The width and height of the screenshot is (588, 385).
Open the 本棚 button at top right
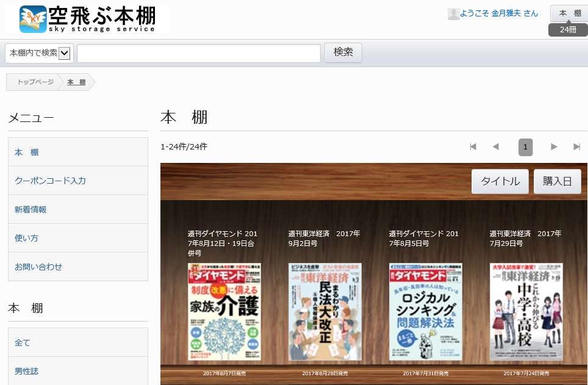(x=570, y=13)
